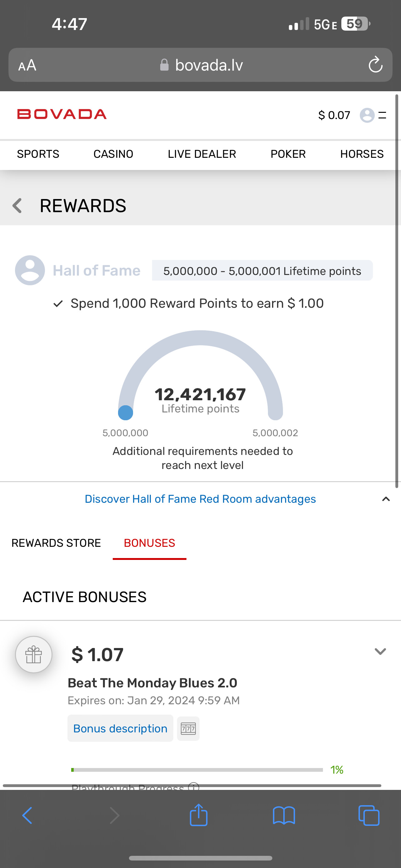Viewport: 401px width, 868px height.
Task: Tap the slot machine game icon
Action: (188, 729)
